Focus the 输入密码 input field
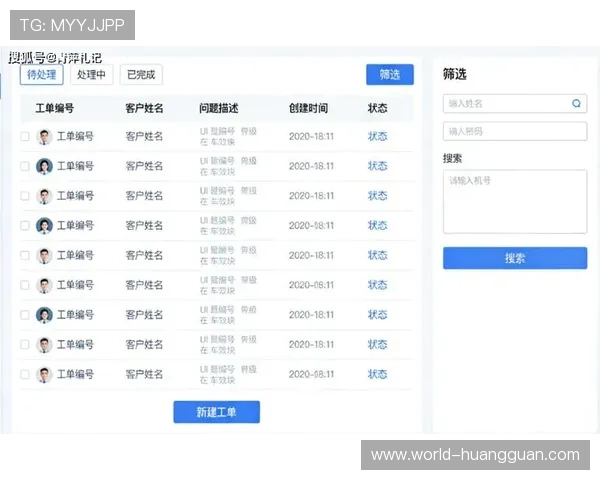This screenshot has height=480, width=600. (515, 131)
